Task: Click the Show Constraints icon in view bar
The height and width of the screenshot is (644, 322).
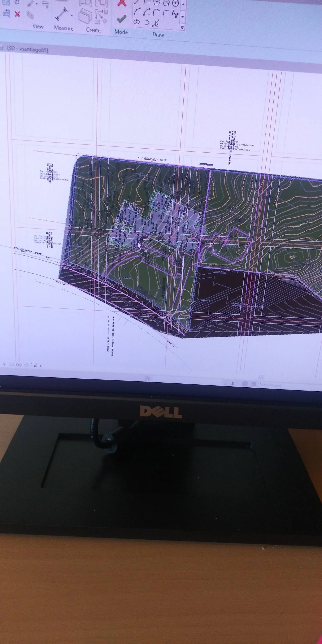Action: coord(34,365)
